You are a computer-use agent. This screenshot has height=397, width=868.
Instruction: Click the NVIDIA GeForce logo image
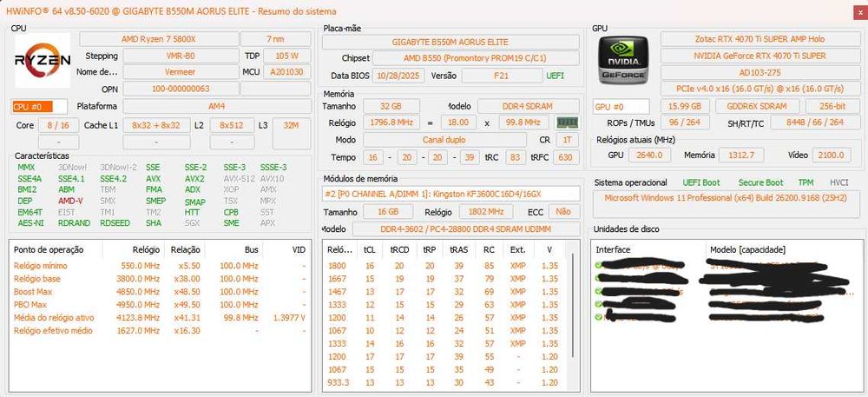624,59
